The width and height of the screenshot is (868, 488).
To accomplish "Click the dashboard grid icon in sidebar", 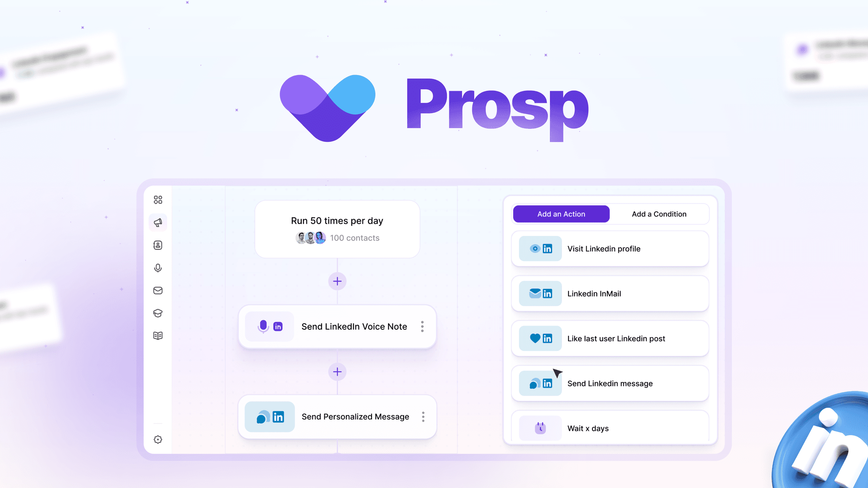I will click(x=158, y=200).
